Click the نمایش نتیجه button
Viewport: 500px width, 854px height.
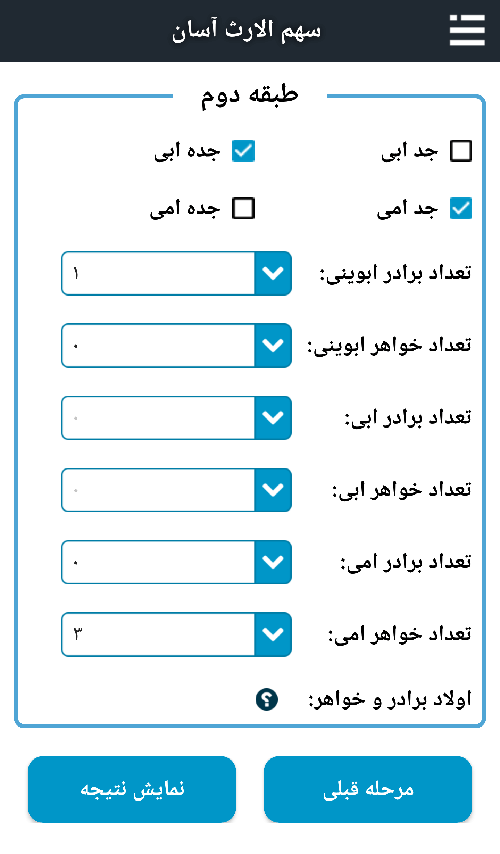click(132, 789)
